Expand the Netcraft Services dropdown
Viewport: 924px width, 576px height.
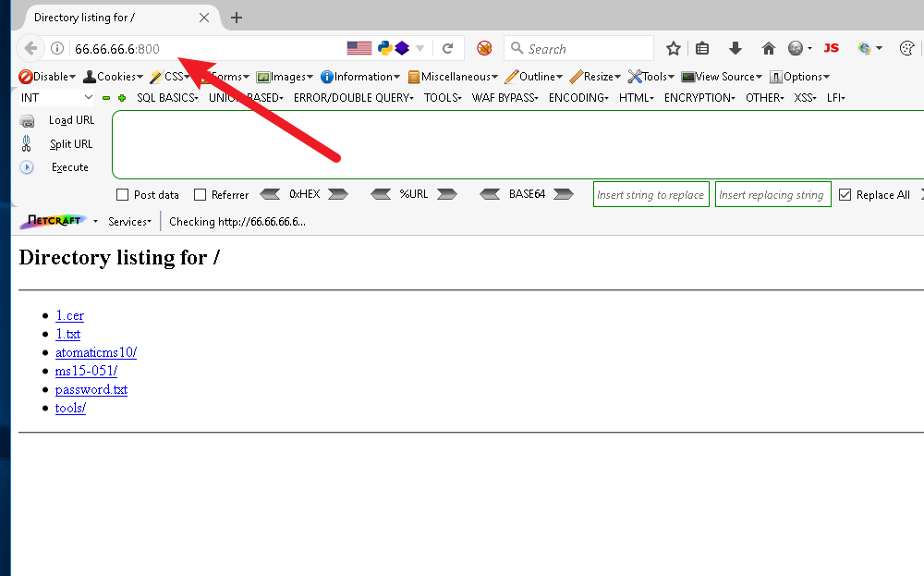pos(129,222)
